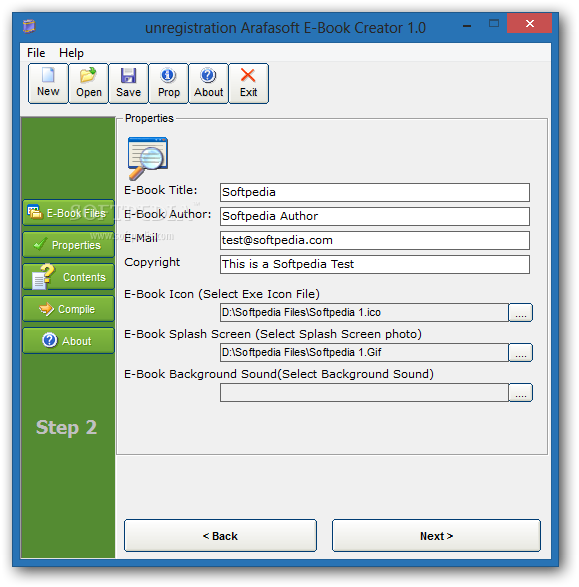Click the E-Book Author field
The height and width of the screenshot is (587, 579).
[375, 216]
